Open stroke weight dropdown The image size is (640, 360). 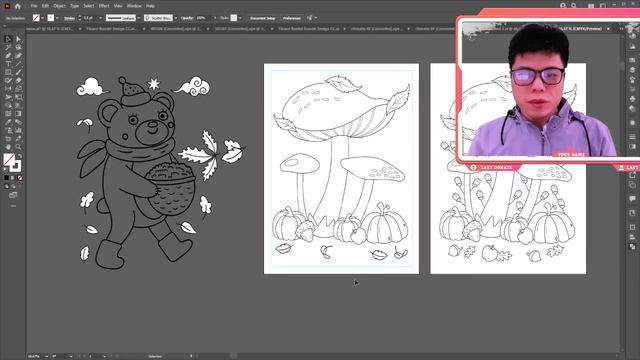point(100,18)
